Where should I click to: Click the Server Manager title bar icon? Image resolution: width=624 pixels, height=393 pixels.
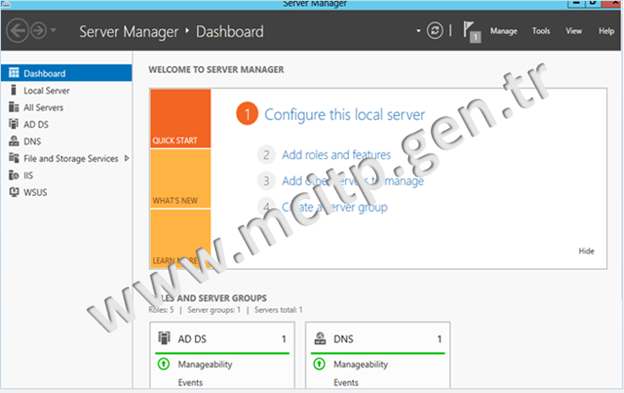point(6,4)
